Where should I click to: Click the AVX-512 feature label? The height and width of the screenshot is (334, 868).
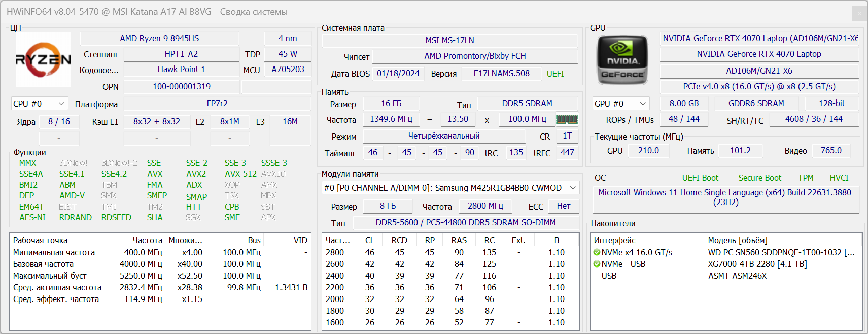click(x=240, y=174)
